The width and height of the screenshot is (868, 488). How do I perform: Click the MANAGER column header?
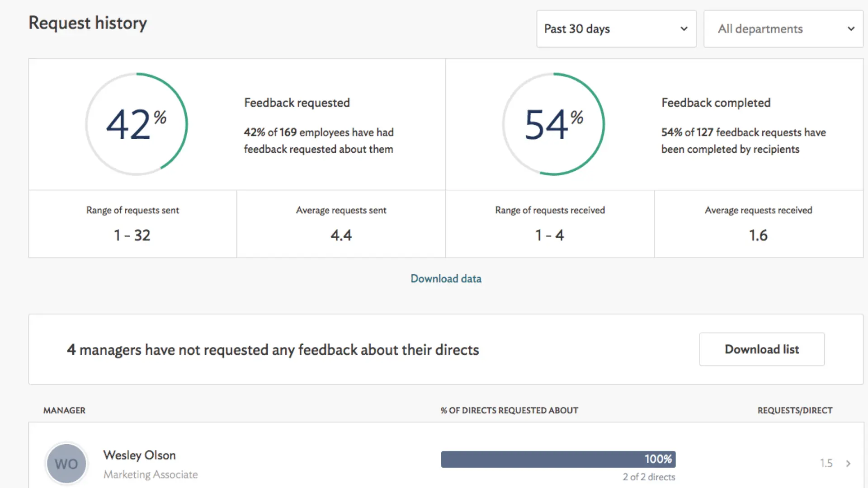[x=64, y=410]
